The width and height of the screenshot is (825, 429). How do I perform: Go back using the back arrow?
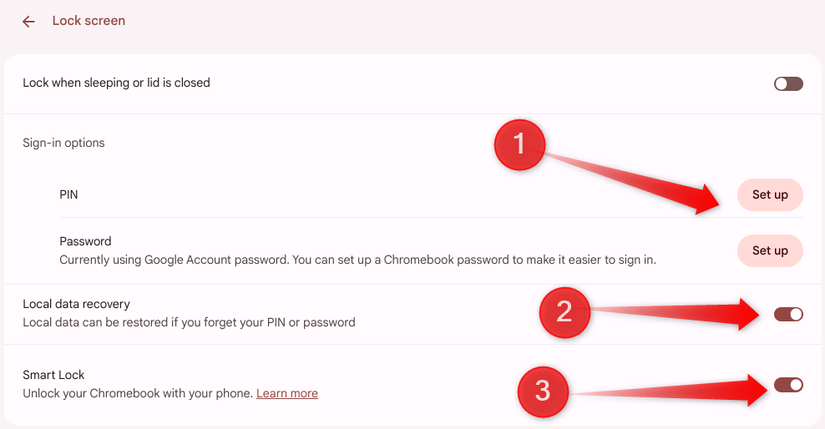pyautogui.click(x=28, y=21)
